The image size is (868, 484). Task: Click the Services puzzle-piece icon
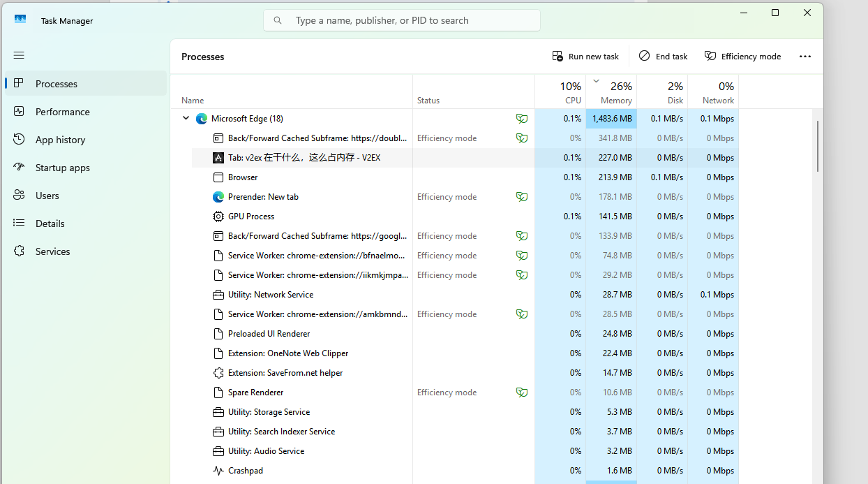19,251
